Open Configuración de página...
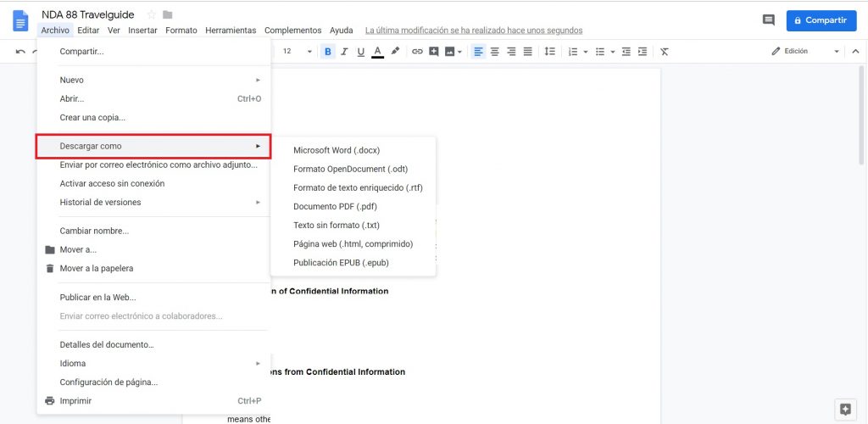Screen dimensions: 868x424 (154, 382)
